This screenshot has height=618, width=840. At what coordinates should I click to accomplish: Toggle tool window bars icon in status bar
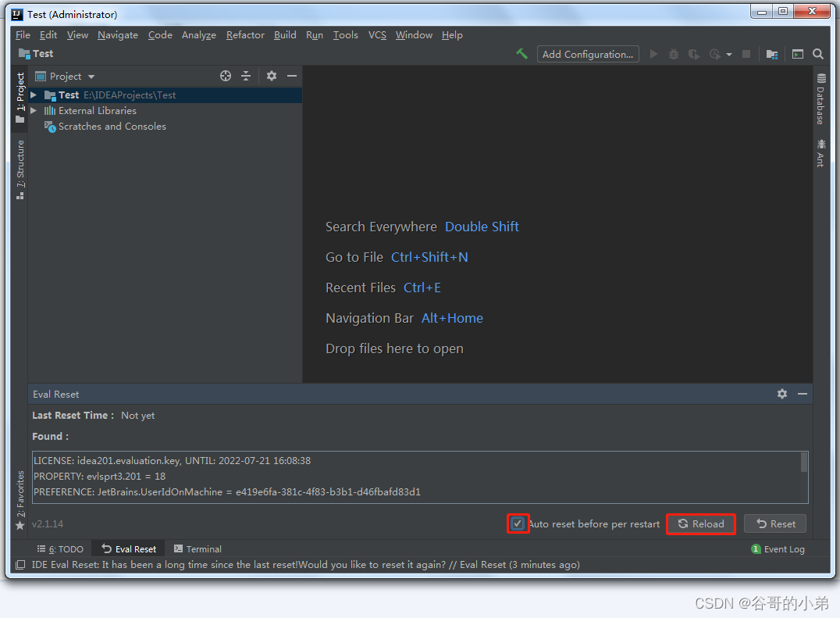20,565
